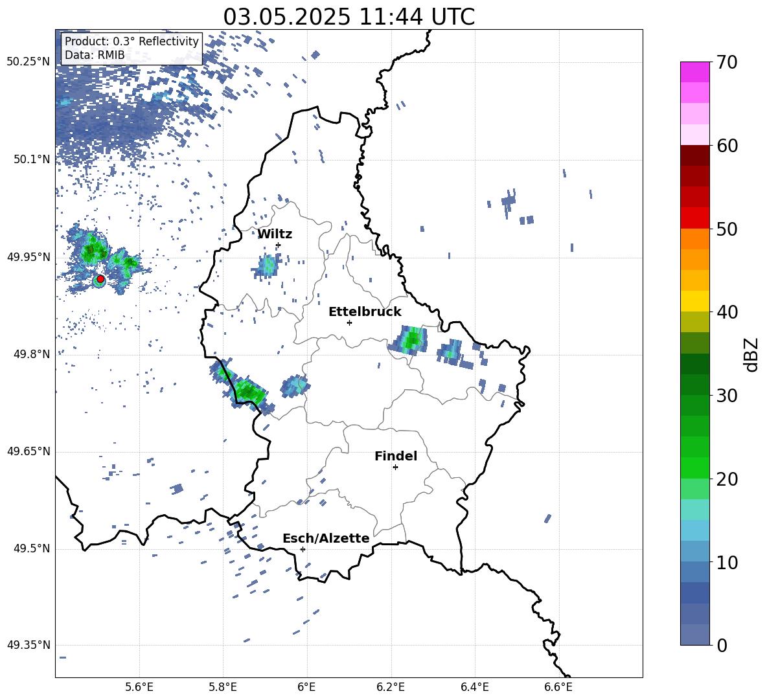This screenshot has width=767, height=700.
Task: Click the colorbar tick value 30
Action: [727, 396]
